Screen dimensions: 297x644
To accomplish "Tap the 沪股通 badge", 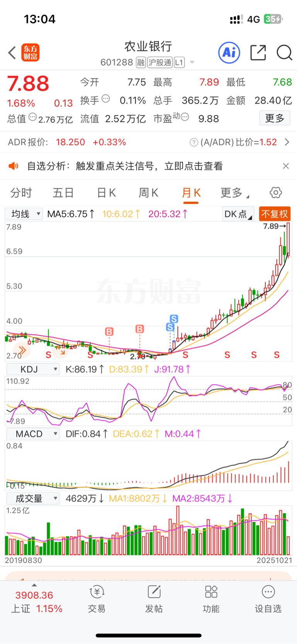I will pyautogui.click(x=160, y=62).
